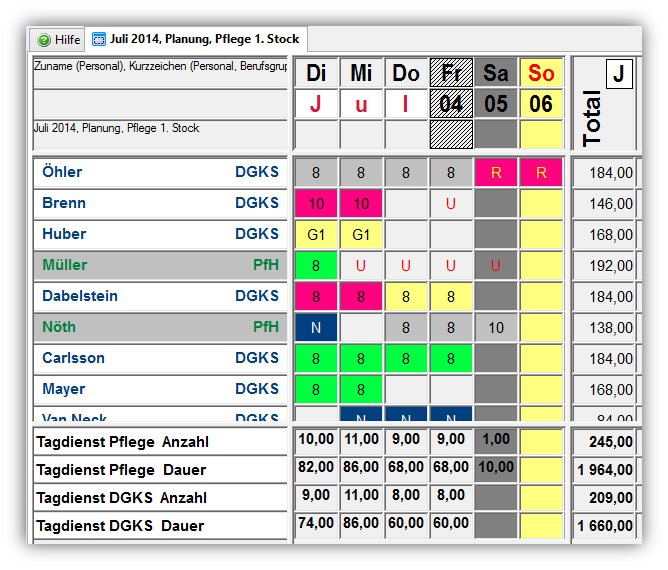
Task: Click the Di Tuesday column header
Action: click(x=316, y=73)
